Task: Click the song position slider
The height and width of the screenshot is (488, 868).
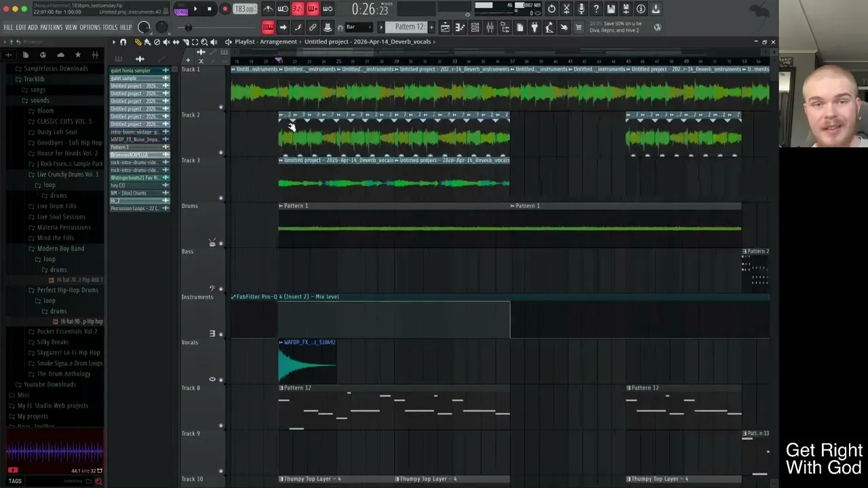Action: pyautogui.click(x=217, y=27)
